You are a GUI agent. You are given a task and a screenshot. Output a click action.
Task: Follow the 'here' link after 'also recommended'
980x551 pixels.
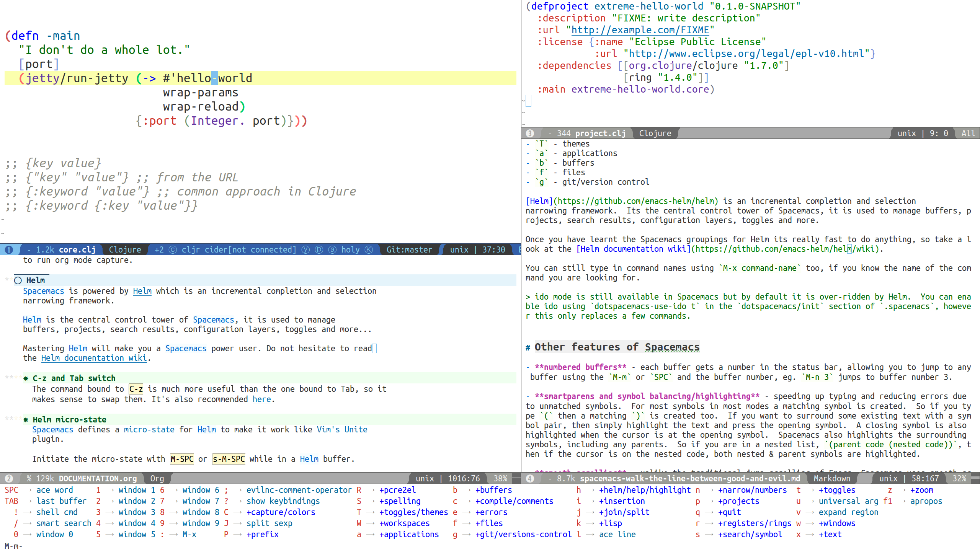pyautogui.click(x=262, y=399)
